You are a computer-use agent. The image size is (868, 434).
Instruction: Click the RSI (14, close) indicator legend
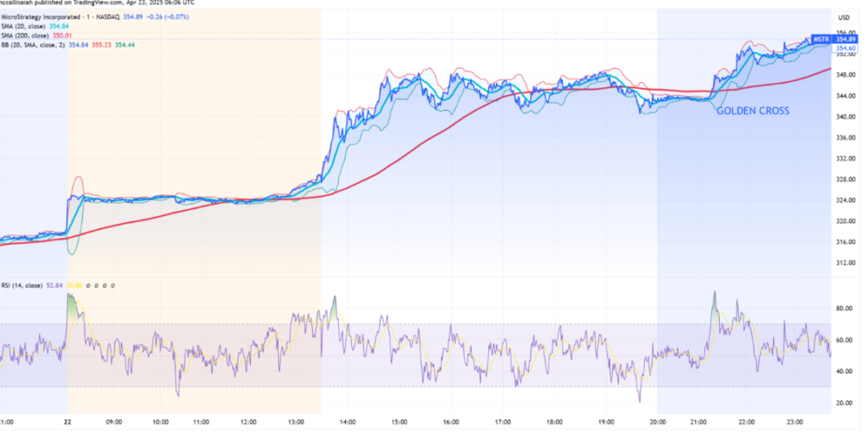20,286
